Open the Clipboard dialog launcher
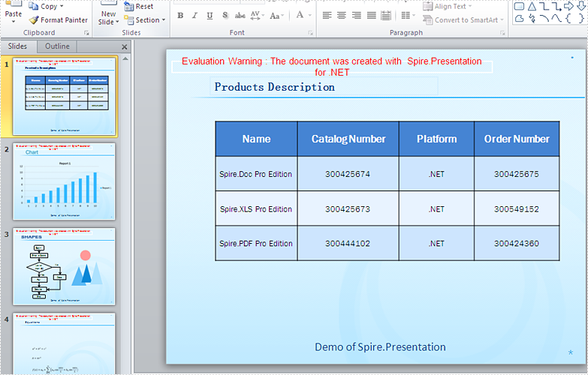588x375 pixels. point(86,33)
